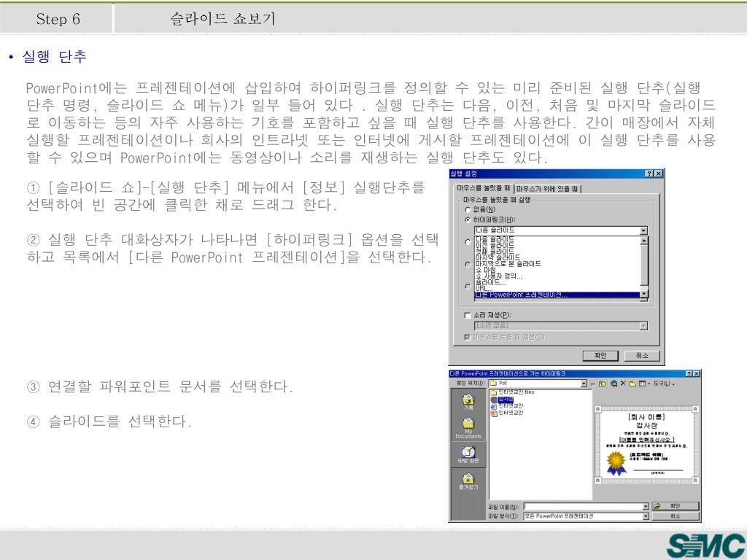The width and height of the screenshot is (747, 560).
Task: Click the Views icon in the file dialog
Action: (x=643, y=384)
